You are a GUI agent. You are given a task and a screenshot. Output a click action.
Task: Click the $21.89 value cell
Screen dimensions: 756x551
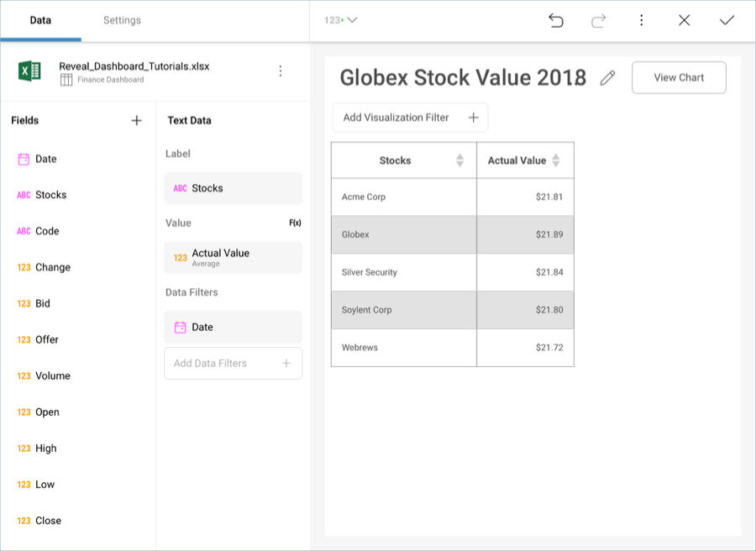click(x=526, y=234)
